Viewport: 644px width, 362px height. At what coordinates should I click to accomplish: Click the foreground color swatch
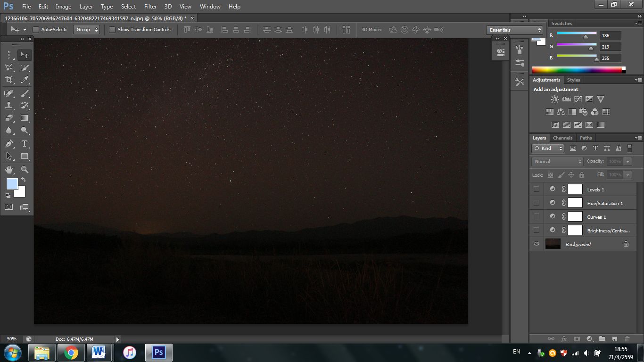[12, 184]
